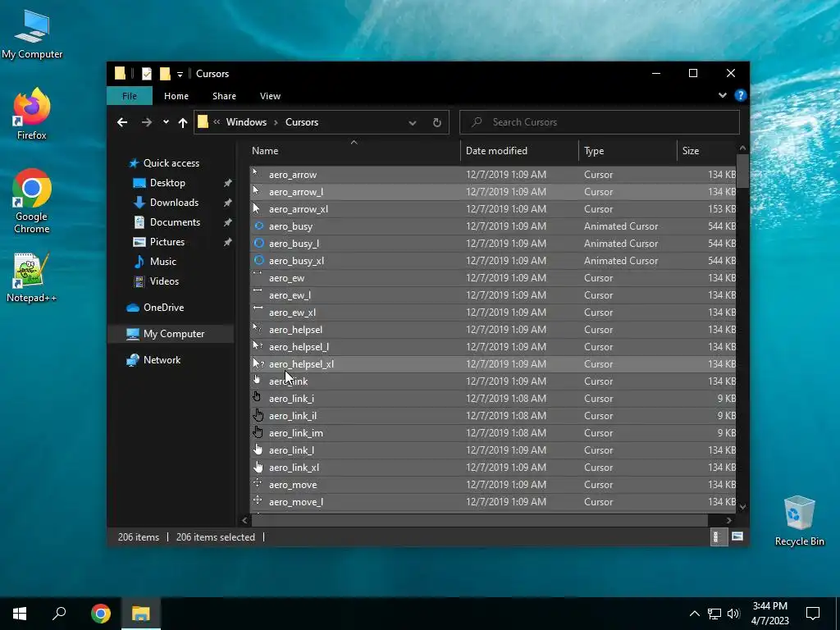Select the aero_helpsel_l file name

(x=299, y=347)
